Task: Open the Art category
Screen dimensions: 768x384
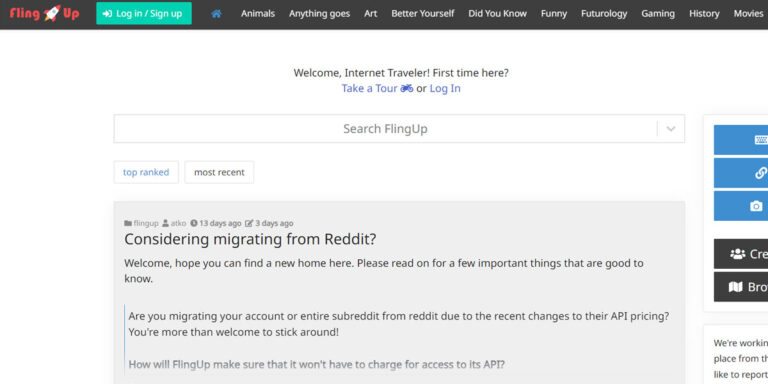Action: click(371, 14)
